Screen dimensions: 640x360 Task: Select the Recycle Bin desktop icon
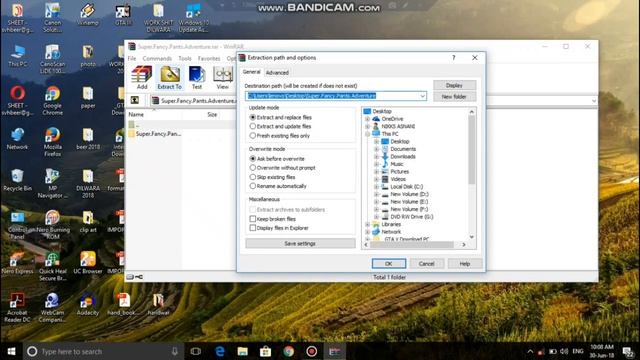(x=17, y=180)
